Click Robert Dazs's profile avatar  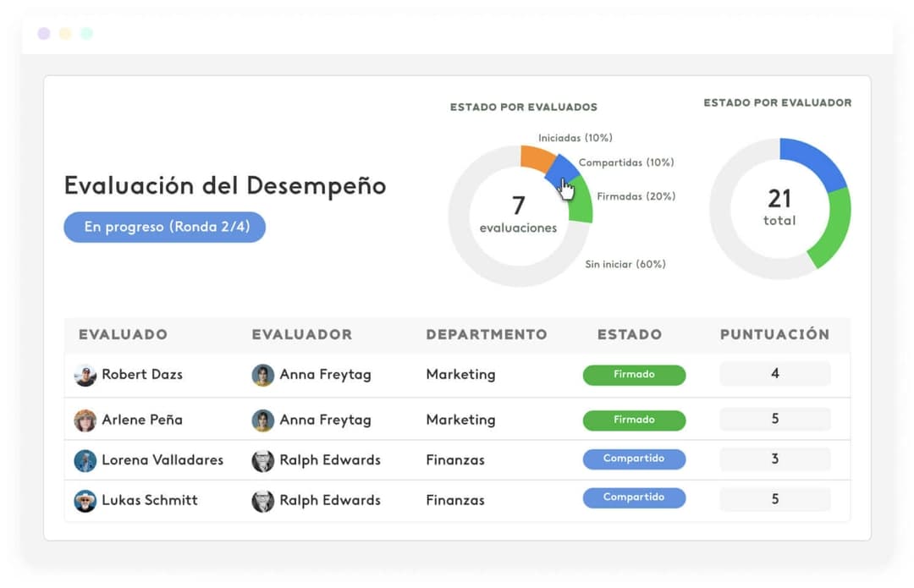pyautogui.click(x=85, y=374)
